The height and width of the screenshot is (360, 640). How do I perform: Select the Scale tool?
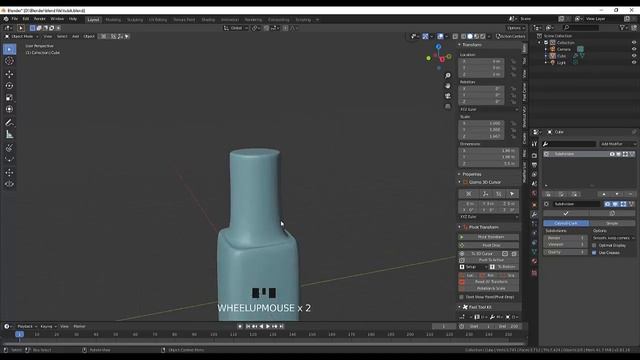point(9,98)
